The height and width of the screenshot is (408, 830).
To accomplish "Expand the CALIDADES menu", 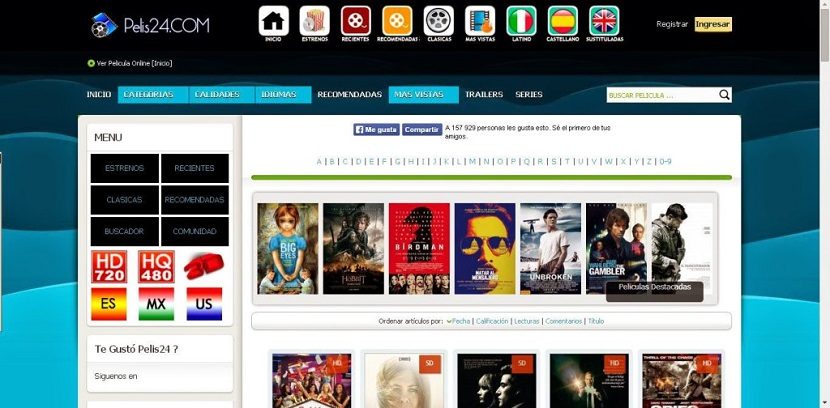I will click(222, 95).
